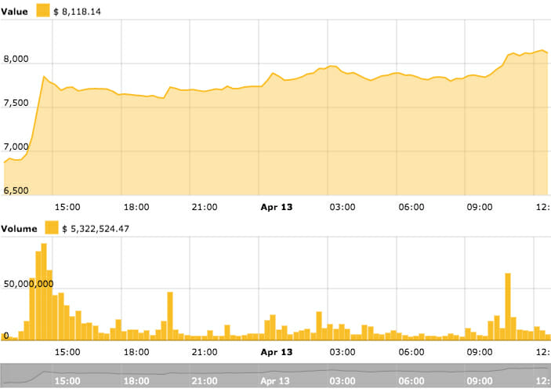
Task: Click the $ 8,118.14 value readout
Action: click(77, 12)
